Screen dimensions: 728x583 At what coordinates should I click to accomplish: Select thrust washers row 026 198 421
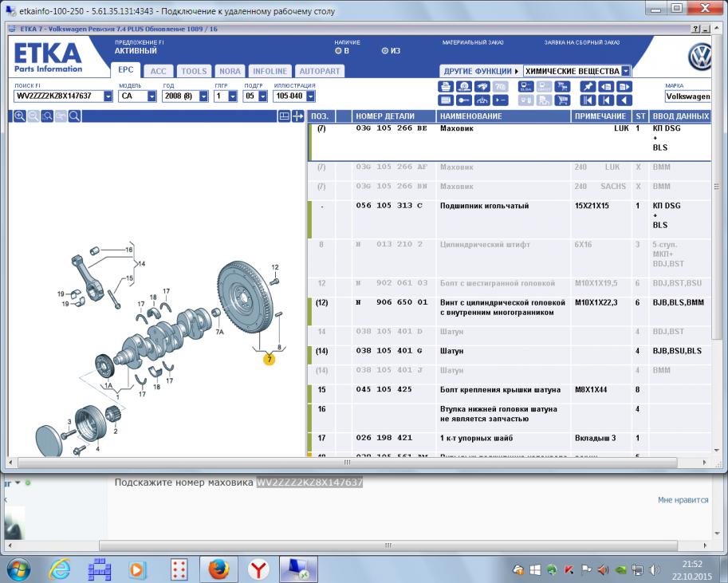tap(510, 443)
